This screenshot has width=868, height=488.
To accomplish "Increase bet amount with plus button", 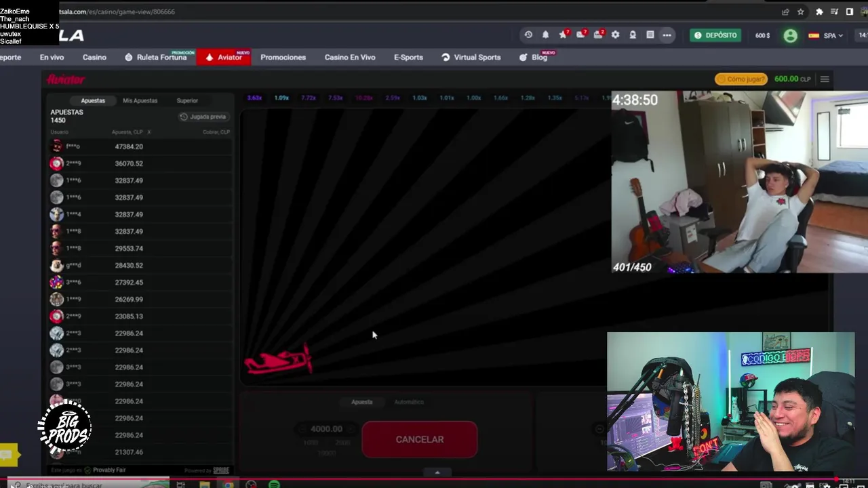I will [x=350, y=429].
